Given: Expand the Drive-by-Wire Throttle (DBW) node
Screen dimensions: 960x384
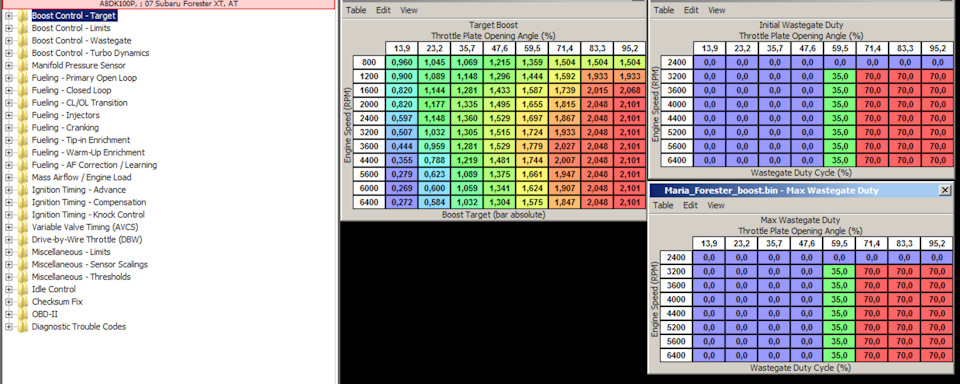Looking at the screenshot, I should pyautogui.click(x=9, y=239).
